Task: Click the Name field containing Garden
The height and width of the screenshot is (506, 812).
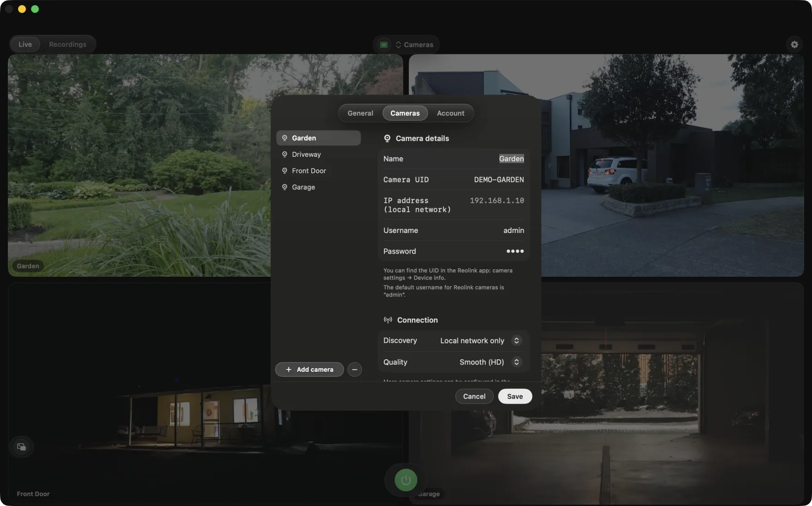Action: point(454,159)
